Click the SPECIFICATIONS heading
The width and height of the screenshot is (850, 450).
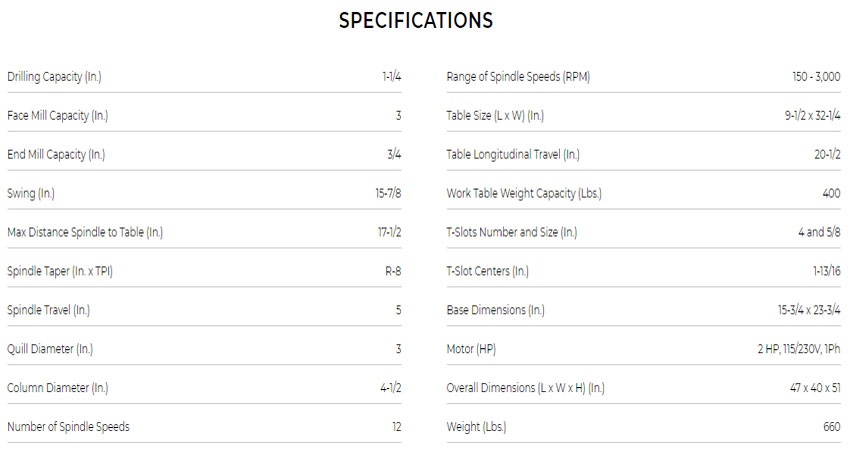pos(415,21)
